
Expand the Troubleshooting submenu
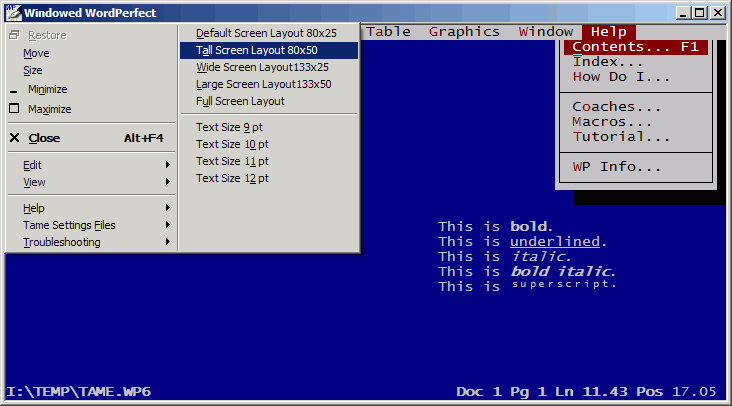coord(62,242)
